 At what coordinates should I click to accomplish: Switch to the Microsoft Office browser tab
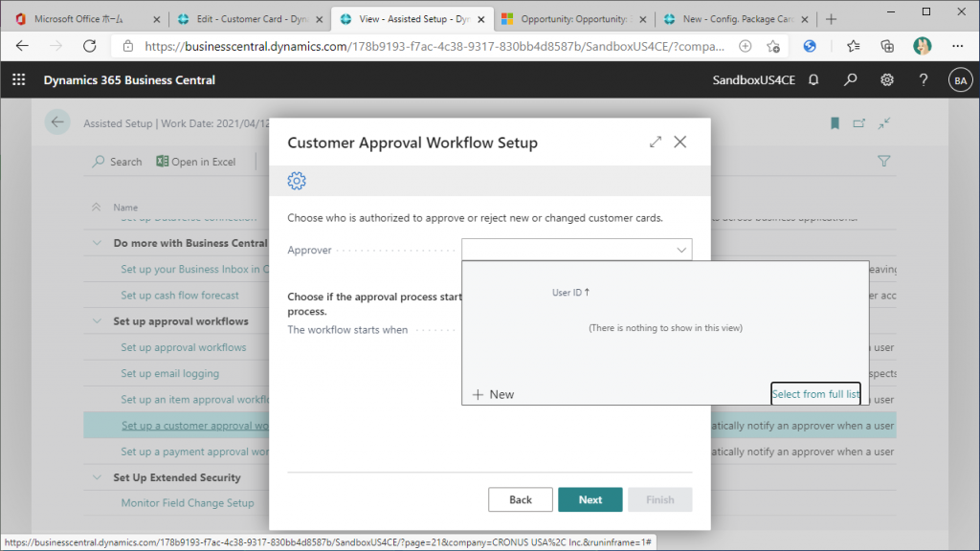[x=84, y=19]
